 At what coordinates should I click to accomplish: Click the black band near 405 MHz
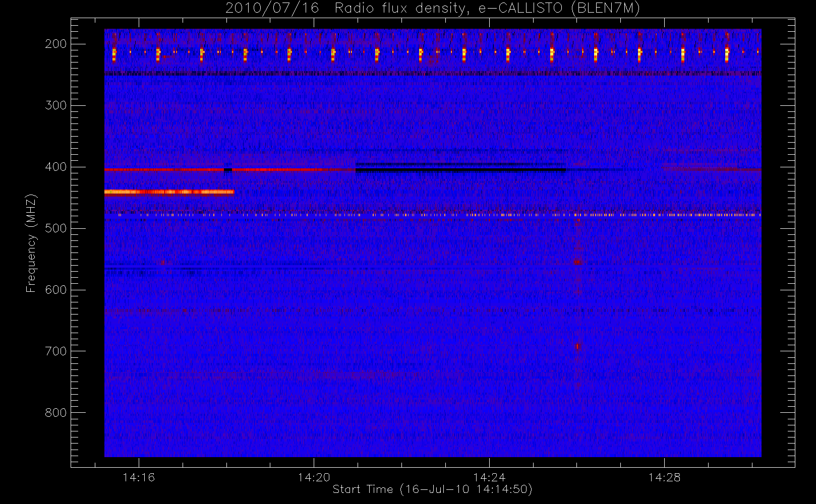tap(460, 170)
